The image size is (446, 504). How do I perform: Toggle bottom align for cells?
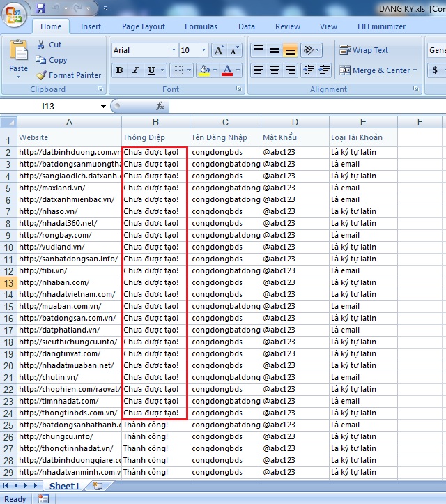291,50
